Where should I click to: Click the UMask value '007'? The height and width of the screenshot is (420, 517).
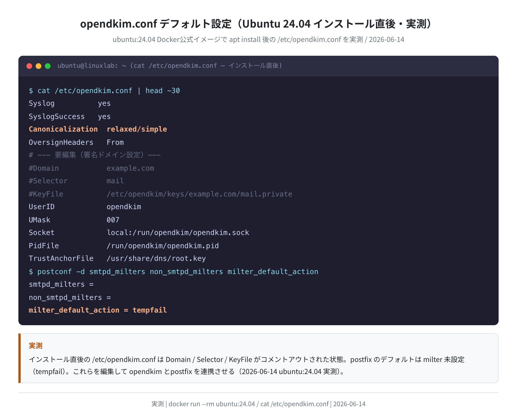point(113,220)
